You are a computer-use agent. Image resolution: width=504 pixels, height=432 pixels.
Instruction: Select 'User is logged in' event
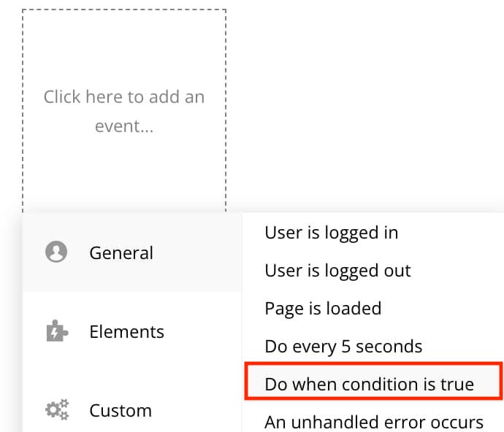(x=332, y=233)
